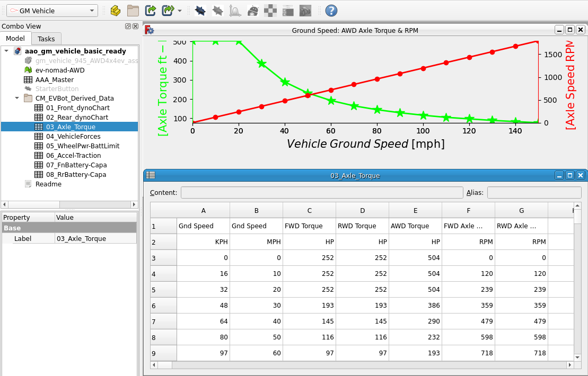Click the Alias input field
This screenshot has height=376, width=588.
(534, 192)
